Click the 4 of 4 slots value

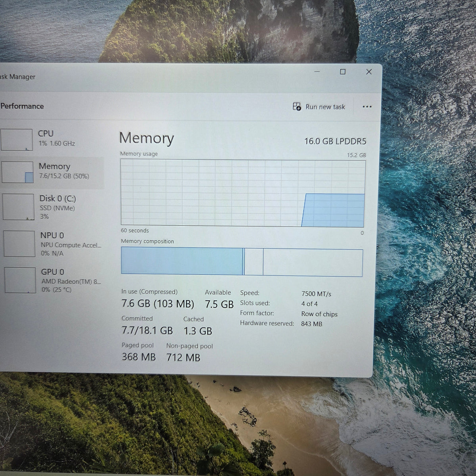pos(309,304)
